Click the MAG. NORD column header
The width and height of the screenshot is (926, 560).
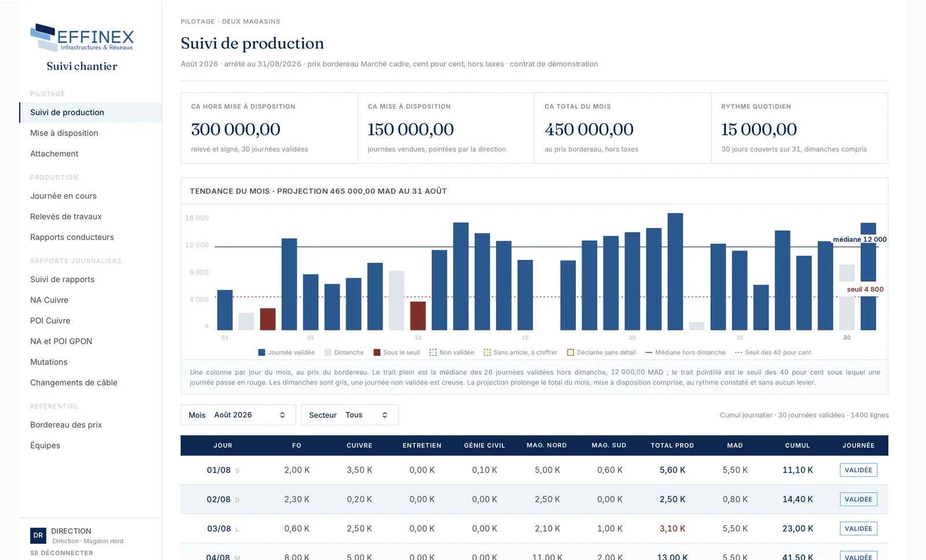[x=546, y=445]
